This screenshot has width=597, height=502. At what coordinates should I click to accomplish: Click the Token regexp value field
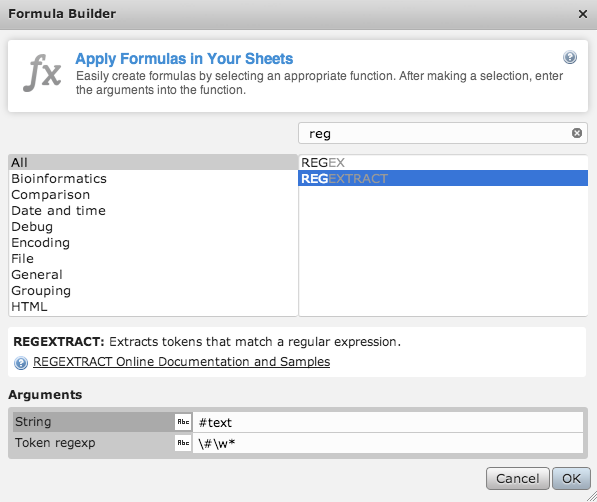pos(388,443)
